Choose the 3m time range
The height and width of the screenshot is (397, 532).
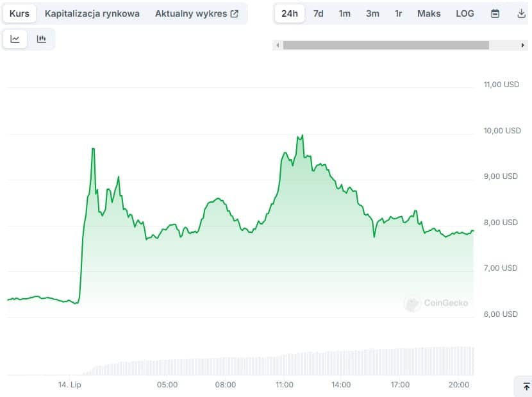click(372, 13)
